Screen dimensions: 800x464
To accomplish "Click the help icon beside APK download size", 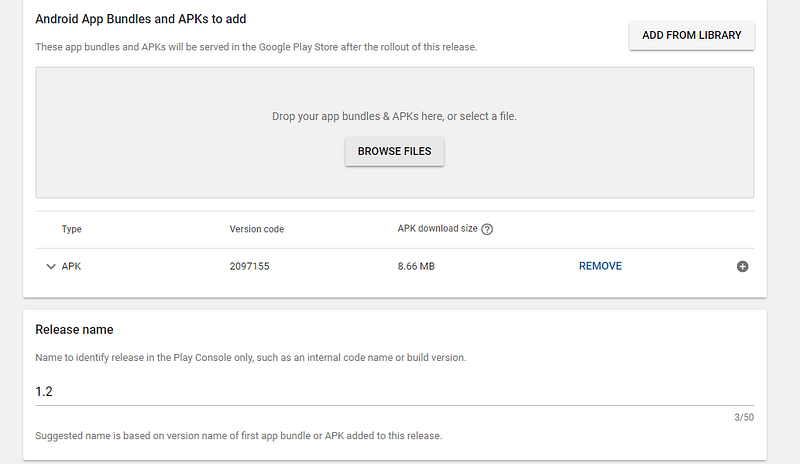I will coord(487,229).
